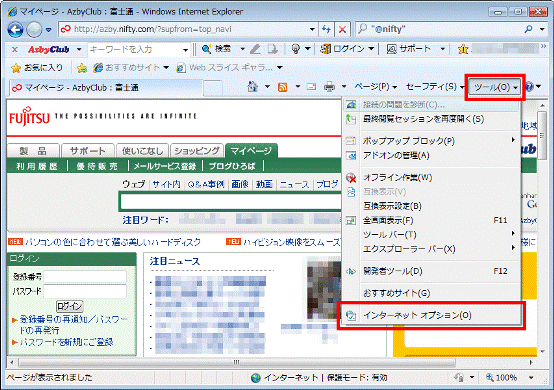Image resolution: width=554 pixels, height=390 pixels.
Task: Click the 登録番号 input field
Action: coord(85,277)
